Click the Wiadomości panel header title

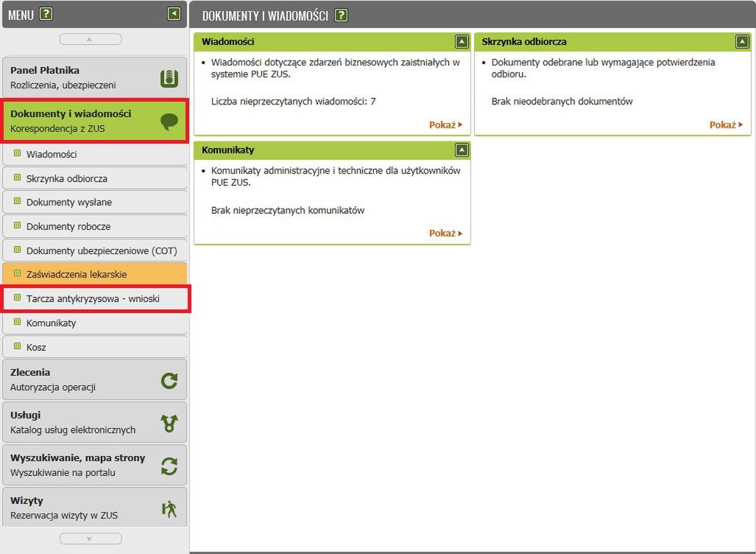pyautogui.click(x=228, y=42)
